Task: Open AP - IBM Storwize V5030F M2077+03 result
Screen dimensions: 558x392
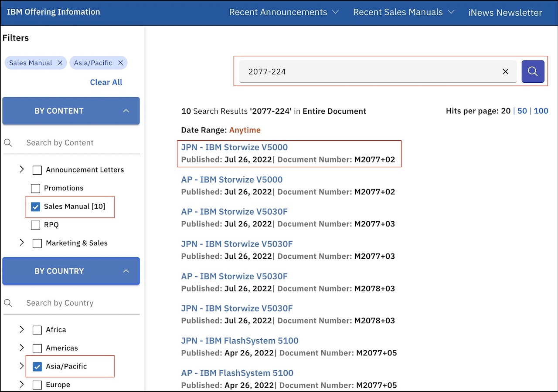Action: coord(235,212)
